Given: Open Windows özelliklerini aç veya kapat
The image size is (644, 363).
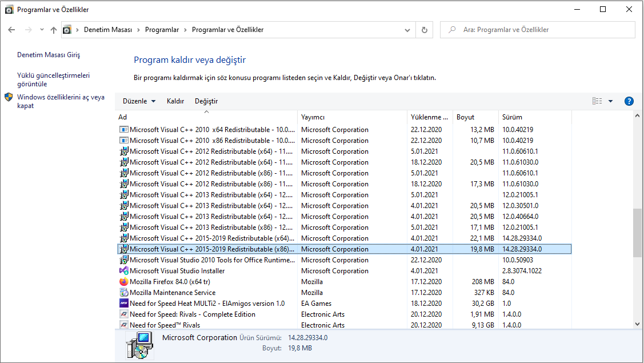Looking at the screenshot, I should [x=61, y=102].
